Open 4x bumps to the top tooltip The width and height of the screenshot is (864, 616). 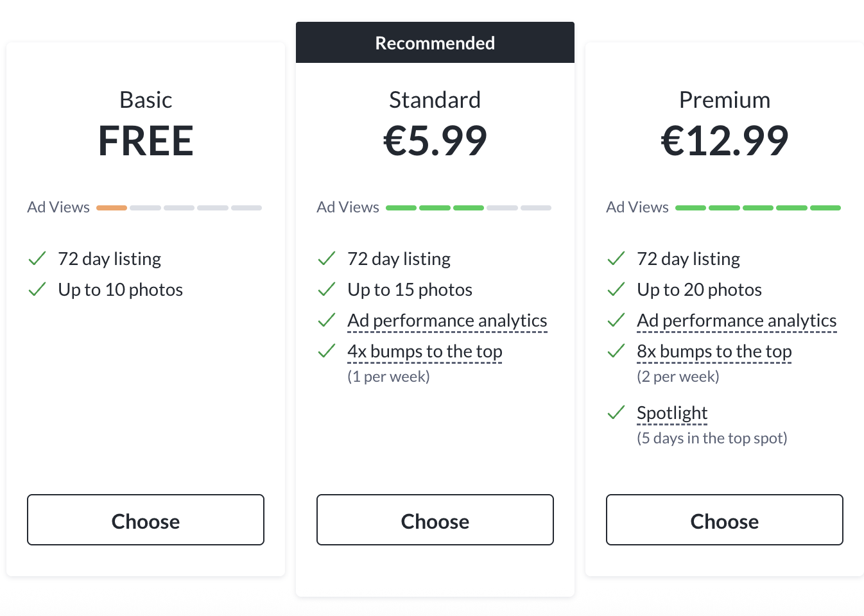pyautogui.click(x=424, y=351)
